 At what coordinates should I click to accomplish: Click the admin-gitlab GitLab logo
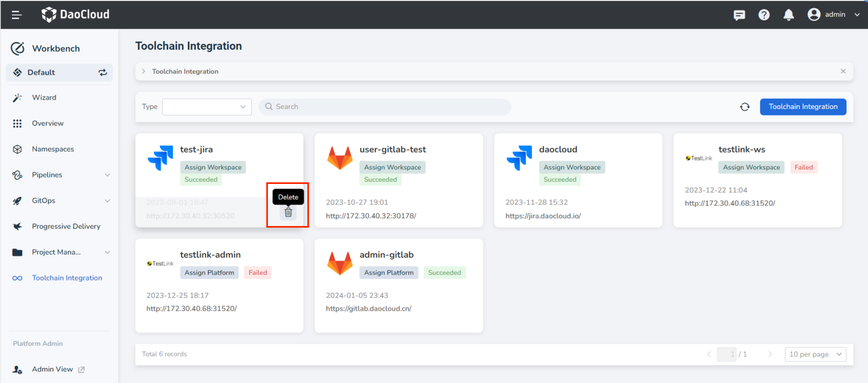340,264
